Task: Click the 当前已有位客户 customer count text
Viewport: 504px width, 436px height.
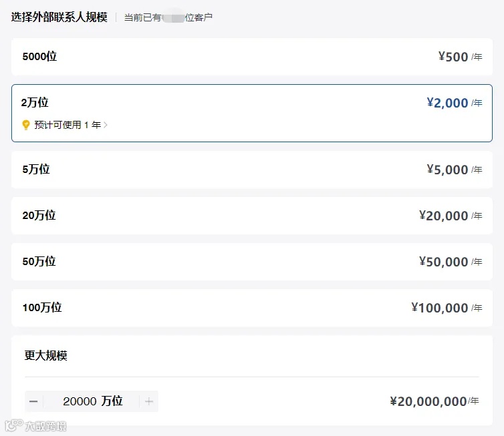Action: point(168,17)
